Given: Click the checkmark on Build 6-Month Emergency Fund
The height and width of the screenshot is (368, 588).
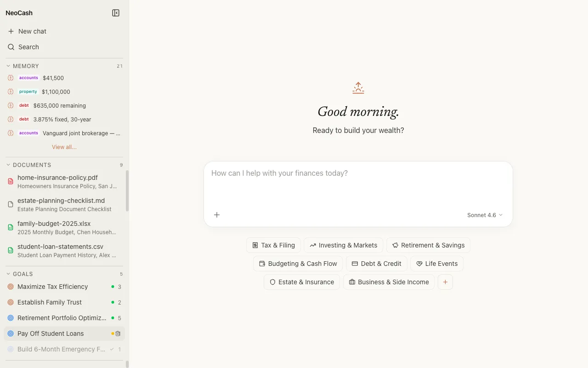Looking at the screenshot, I should pos(111,349).
